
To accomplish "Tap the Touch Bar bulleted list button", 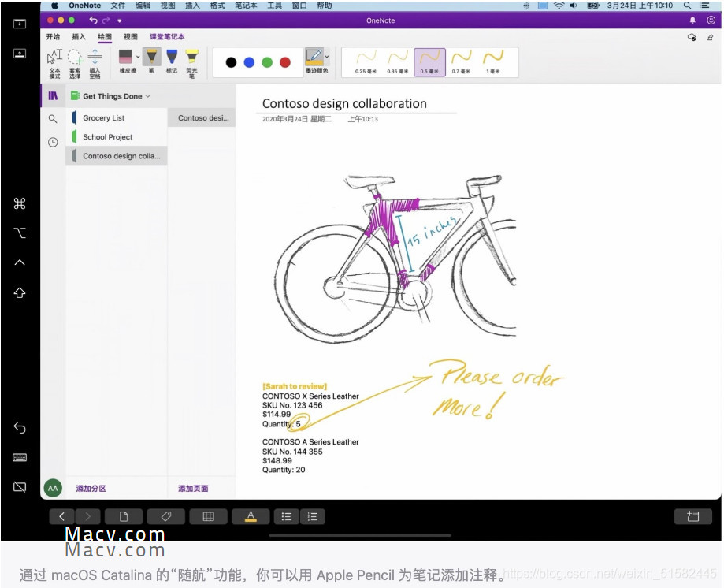I will [286, 516].
